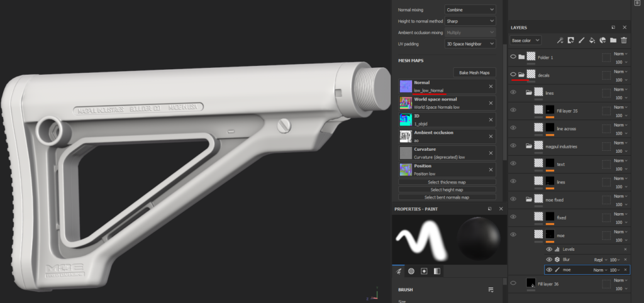Toggle visibility of Fill layer 36
Viewport: 644px width, 303px height.
513,283
